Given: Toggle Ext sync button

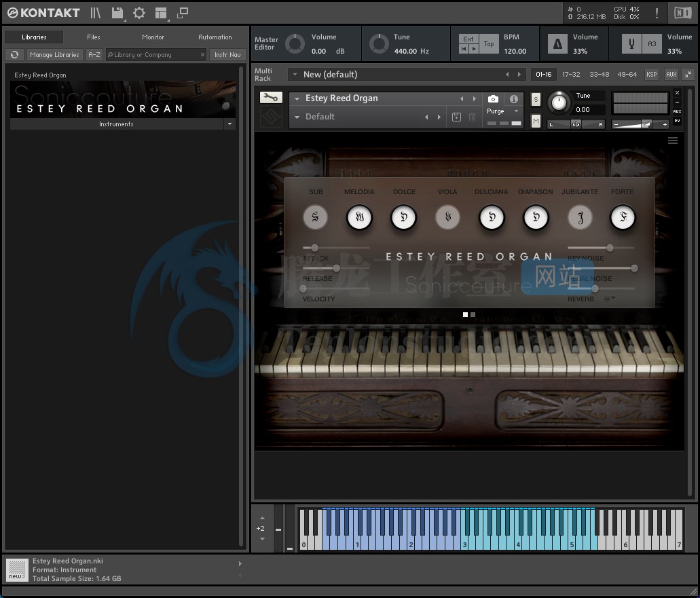Looking at the screenshot, I should tap(468, 39).
